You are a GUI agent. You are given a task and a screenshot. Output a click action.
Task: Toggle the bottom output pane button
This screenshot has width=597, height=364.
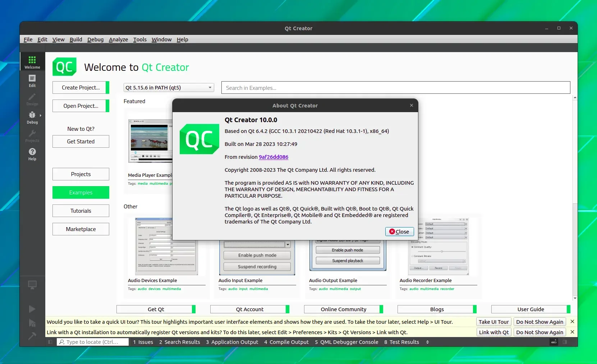(x=554, y=342)
